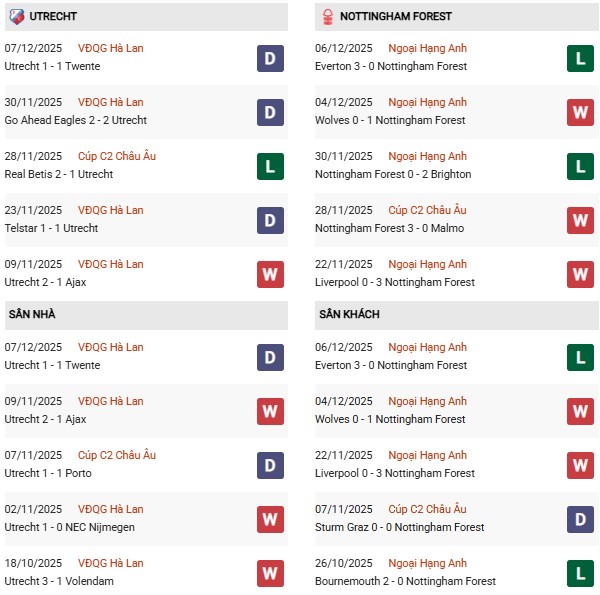
Task: Open Ngoại Hạng Anh link for Liverpool match
Action: [428, 264]
